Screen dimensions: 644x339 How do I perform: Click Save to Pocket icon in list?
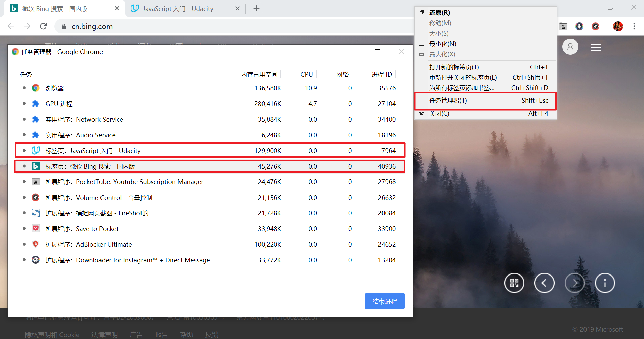click(x=36, y=229)
